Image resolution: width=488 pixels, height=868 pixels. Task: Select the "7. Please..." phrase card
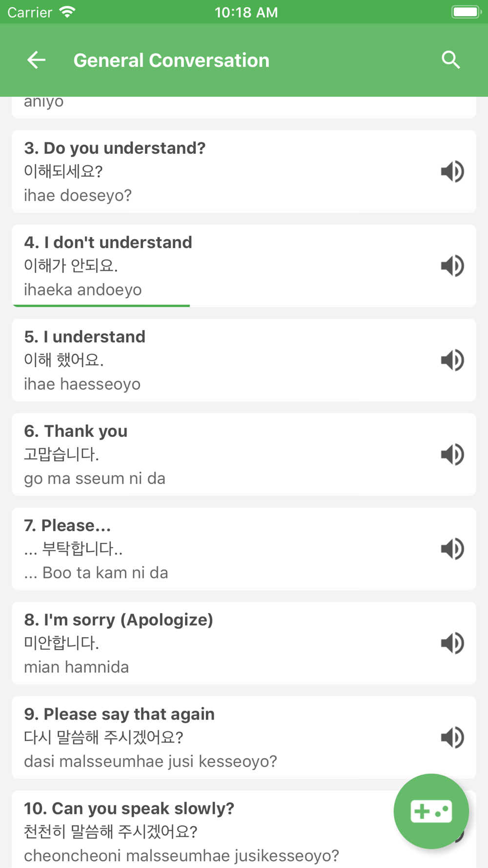(x=244, y=549)
